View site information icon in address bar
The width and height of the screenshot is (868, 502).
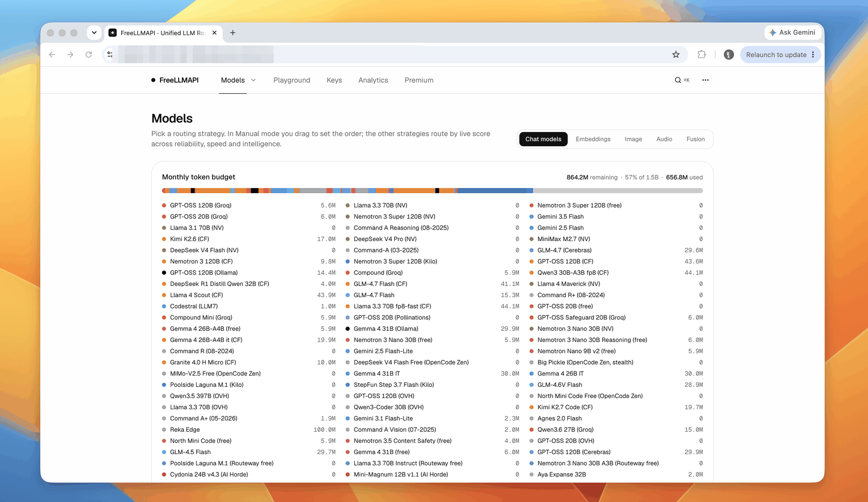[x=110, y=55]
